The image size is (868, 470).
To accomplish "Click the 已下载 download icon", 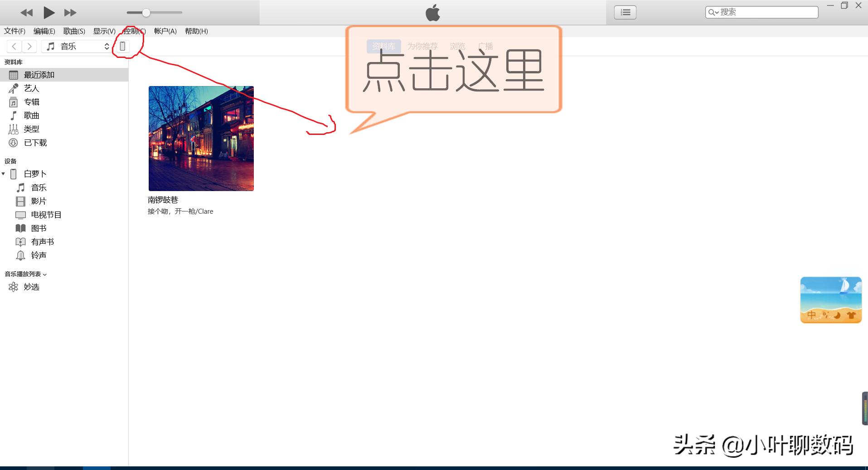I will click(x=14, y=143).
